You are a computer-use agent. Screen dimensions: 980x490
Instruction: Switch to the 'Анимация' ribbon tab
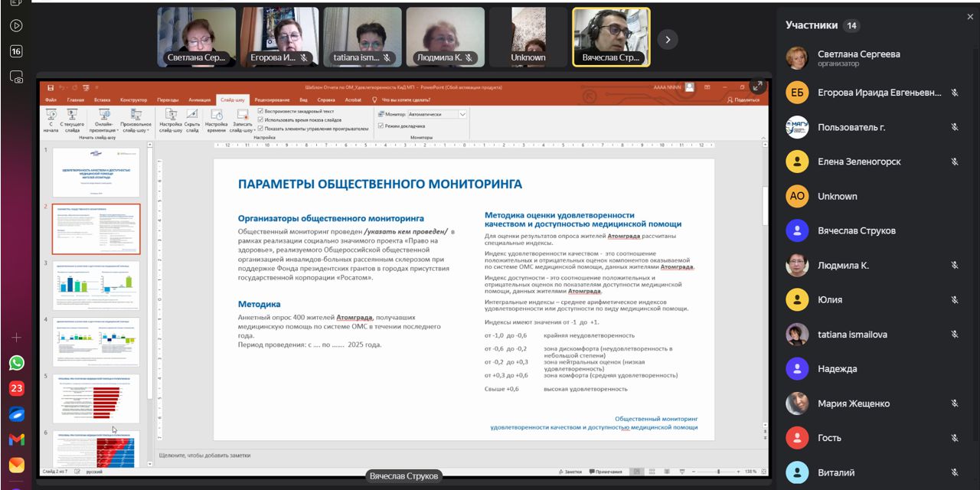click(x=199, y=100)
